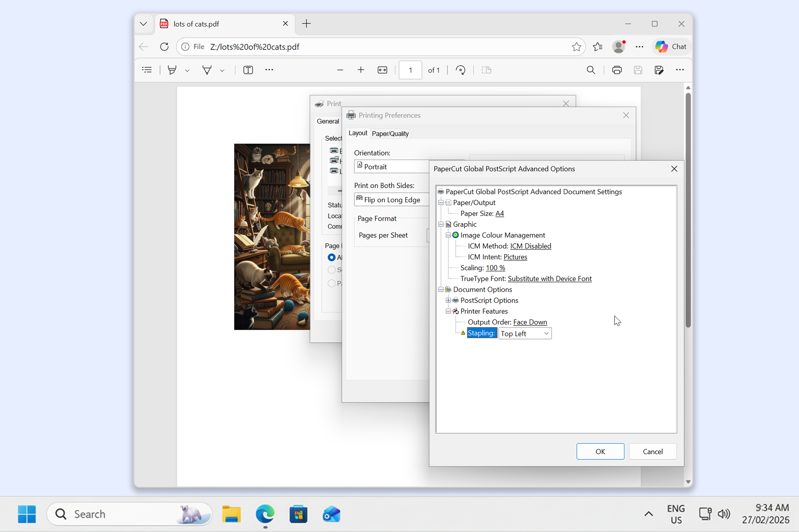This screenshot has width=799, height=532.
Task: Select the second page range radio option
Action: pos(331,270)
